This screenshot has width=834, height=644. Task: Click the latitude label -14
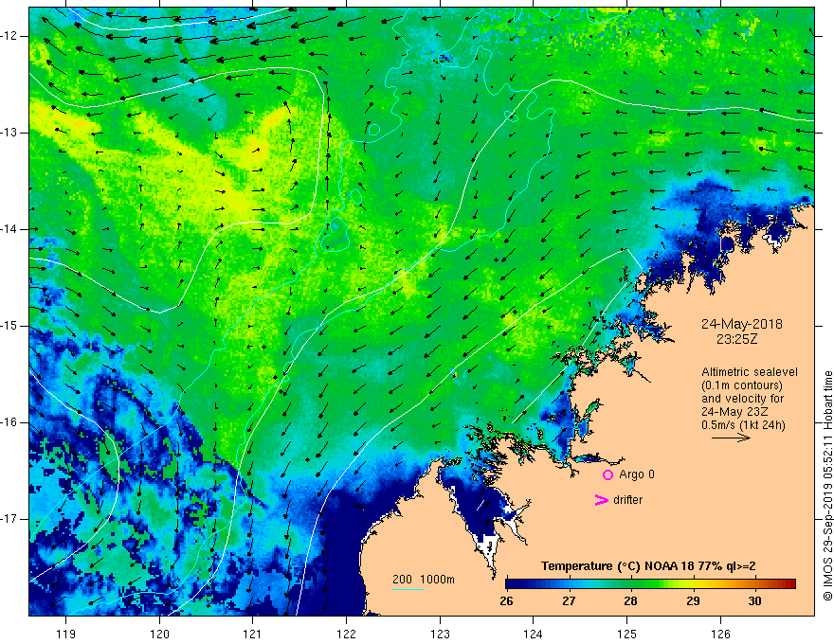click(x=10, y=229)
